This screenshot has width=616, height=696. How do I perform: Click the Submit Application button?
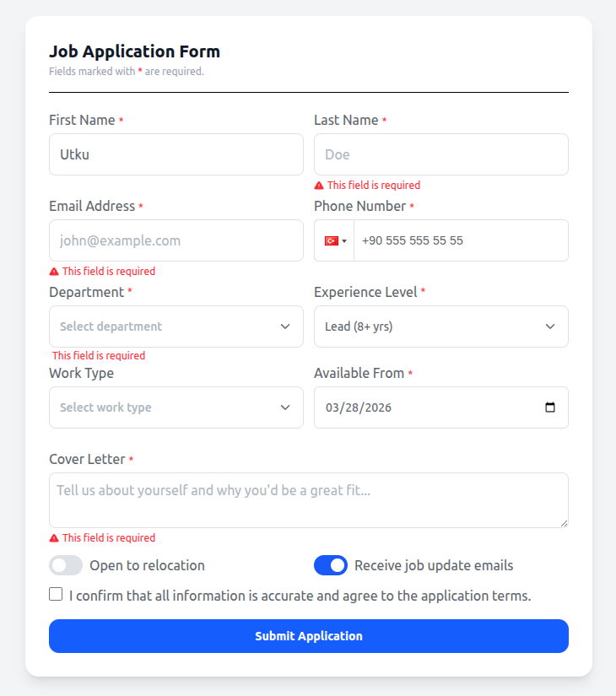308,635
